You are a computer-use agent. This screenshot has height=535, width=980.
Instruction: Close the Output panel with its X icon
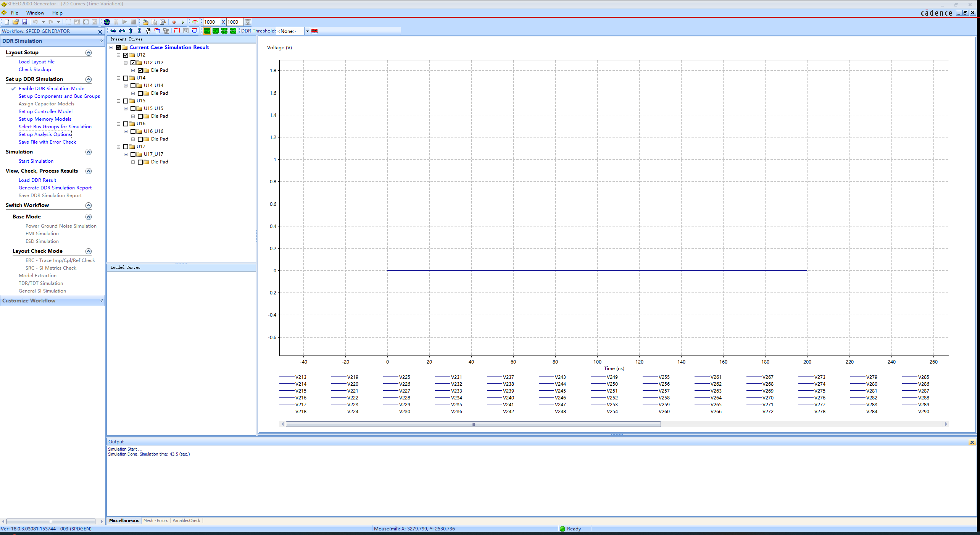(x=972, y=442)
